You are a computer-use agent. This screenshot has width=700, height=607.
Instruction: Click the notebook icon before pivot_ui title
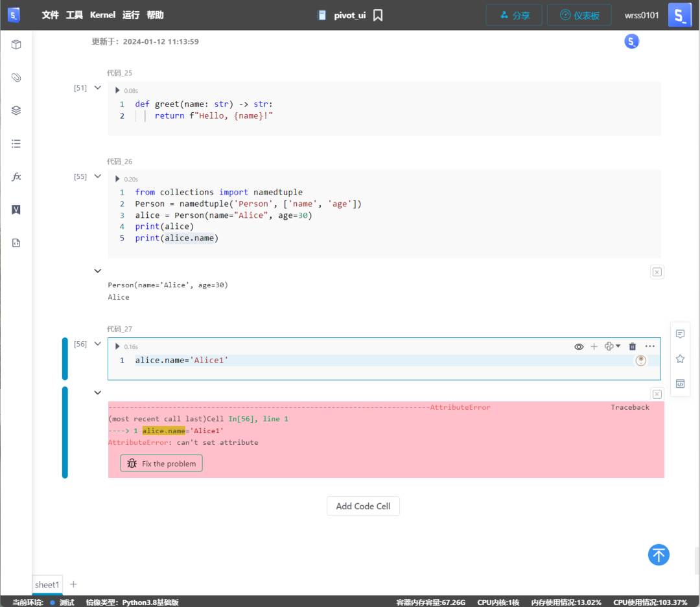[321, 15]
